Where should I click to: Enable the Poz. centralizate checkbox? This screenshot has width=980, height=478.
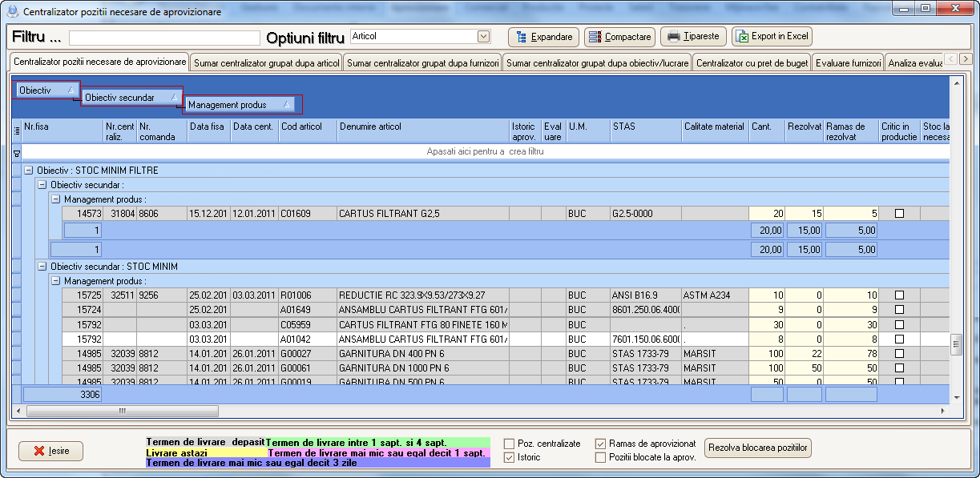click(509, 444)
